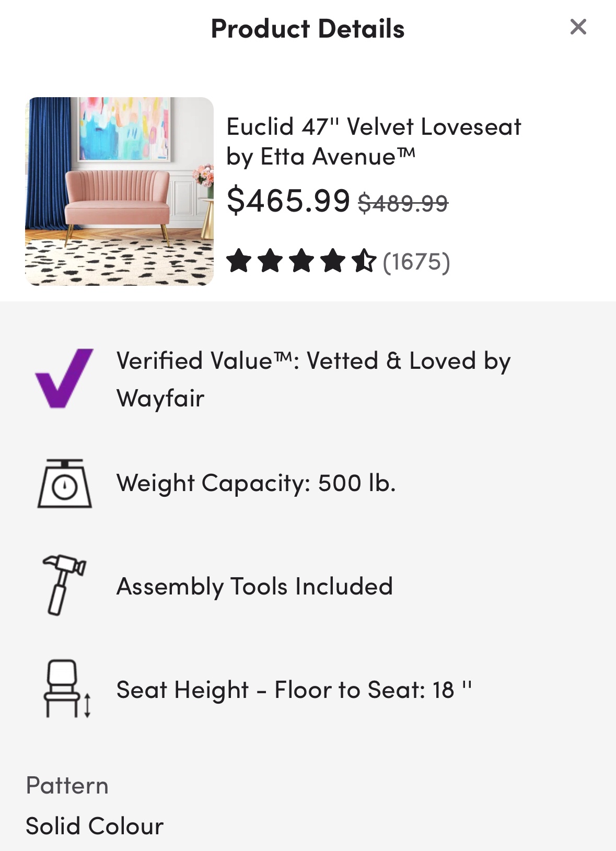Click the weight scale icon
Screen dimensions: 616x851
(65, 483)
